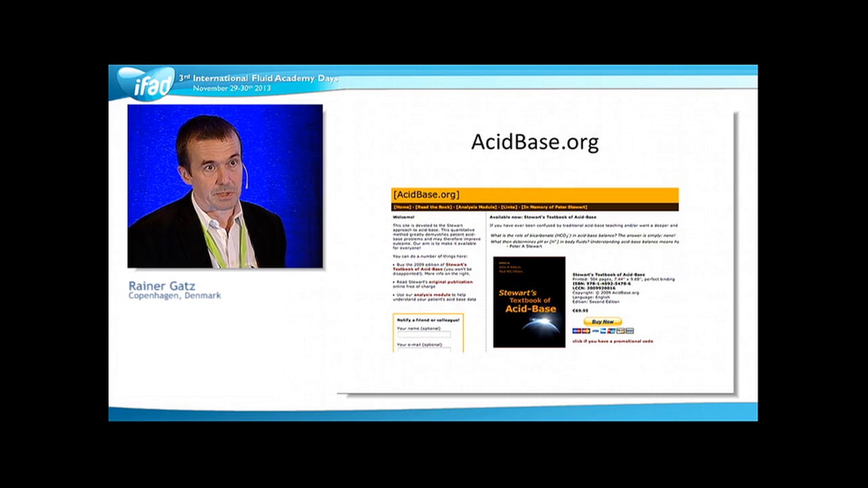Click the €69.95 price text
Viewport: 868px width, 488px height.
click(580, 310)
